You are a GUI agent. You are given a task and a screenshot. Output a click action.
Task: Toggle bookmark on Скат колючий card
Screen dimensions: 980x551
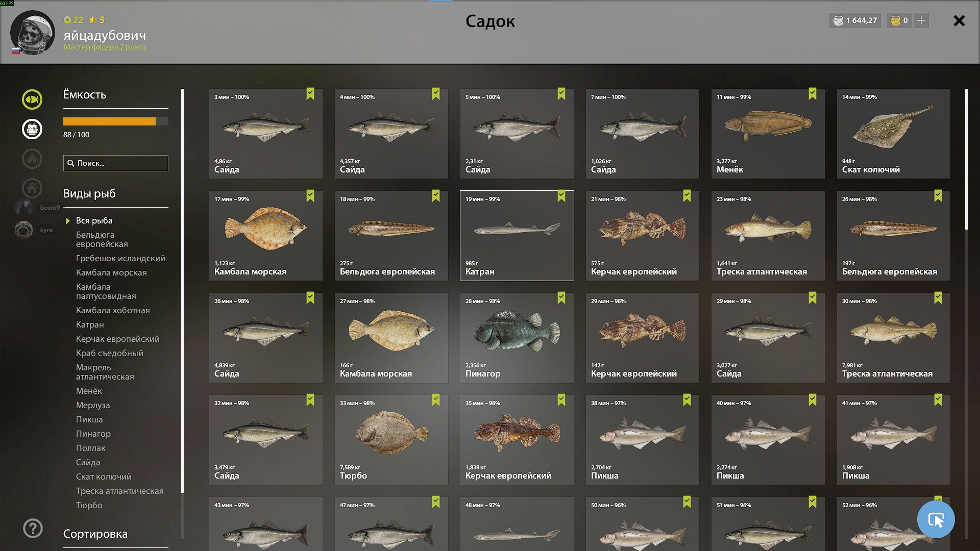click(x=938, y=94)
